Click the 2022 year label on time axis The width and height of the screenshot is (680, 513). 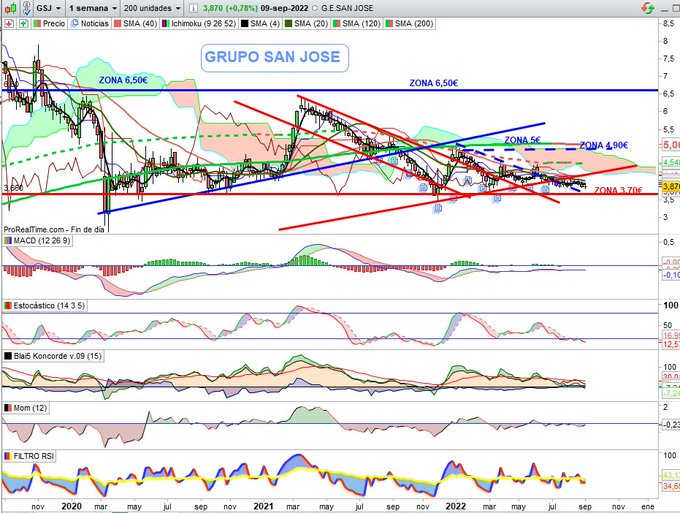[x=456, y=506]
